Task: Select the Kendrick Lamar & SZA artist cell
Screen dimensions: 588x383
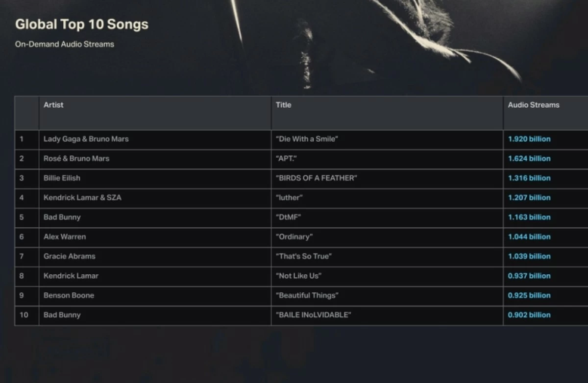Action: [82, 198]
